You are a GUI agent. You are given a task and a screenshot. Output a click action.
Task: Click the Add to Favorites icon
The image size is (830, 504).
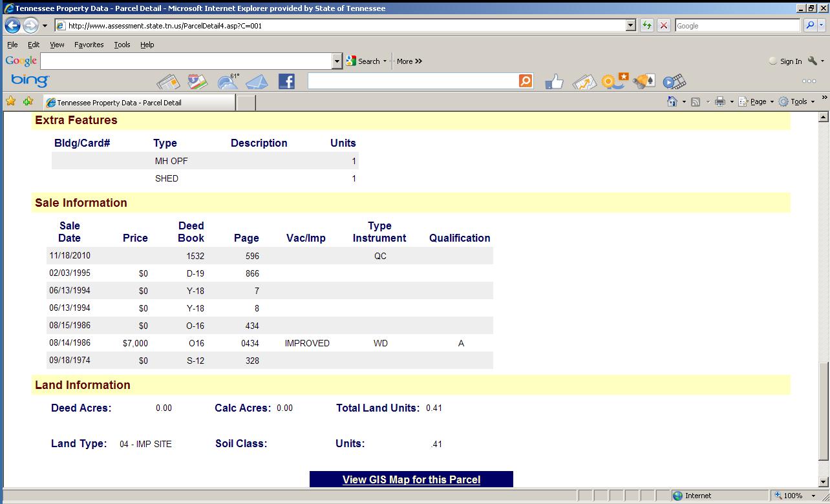click(28, 101)
